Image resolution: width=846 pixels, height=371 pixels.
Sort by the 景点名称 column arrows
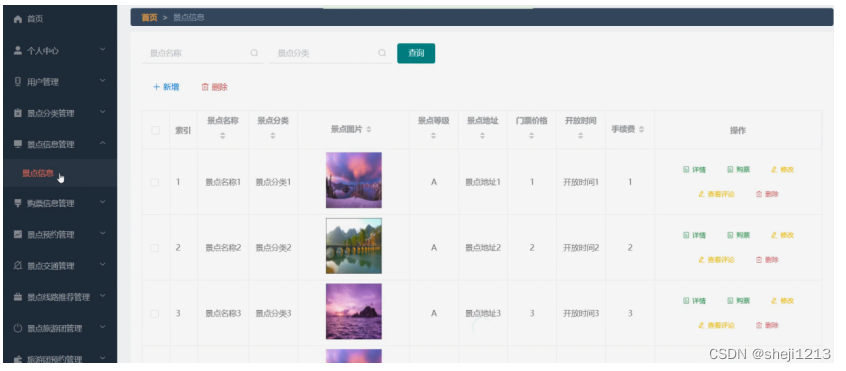pyautogui.click(x=222, y=136)
